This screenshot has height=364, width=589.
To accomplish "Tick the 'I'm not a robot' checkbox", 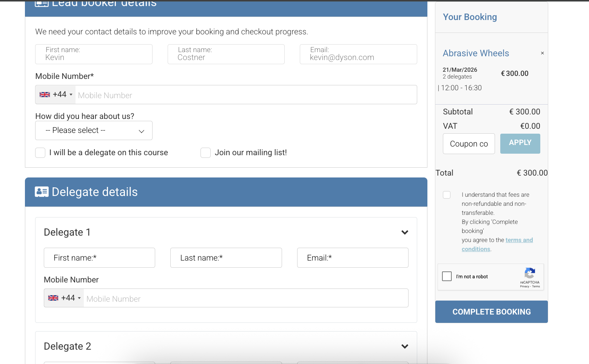I will tap(447, 276).
